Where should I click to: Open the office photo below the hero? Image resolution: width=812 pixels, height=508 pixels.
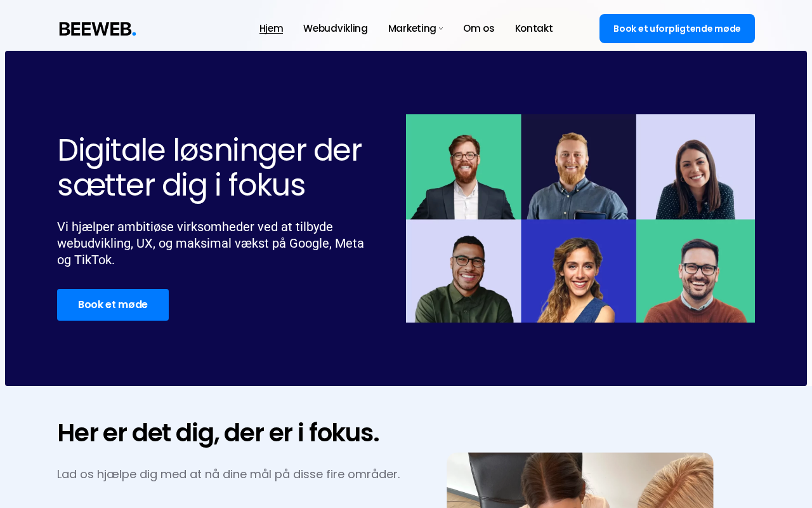coord(580,480)
